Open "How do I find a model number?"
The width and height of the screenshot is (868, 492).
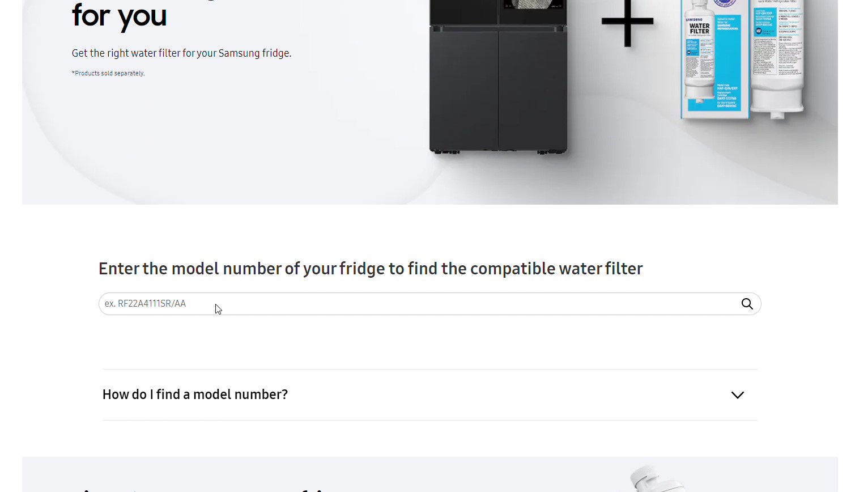tap(195, 395)
